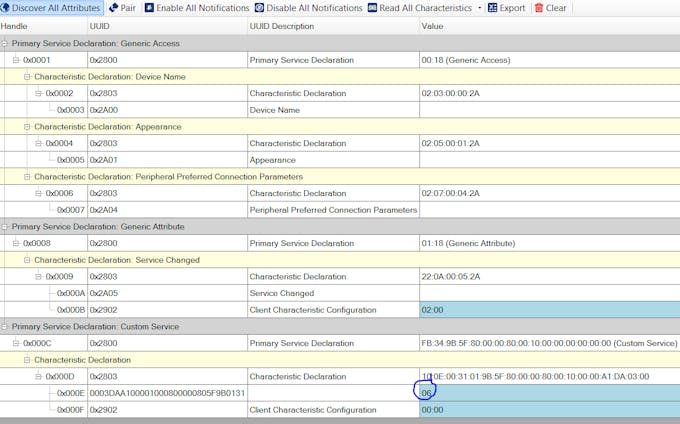
Task: Click the Enable All Notifications icon
Action: pyautogui.click(x=149, y=8)
